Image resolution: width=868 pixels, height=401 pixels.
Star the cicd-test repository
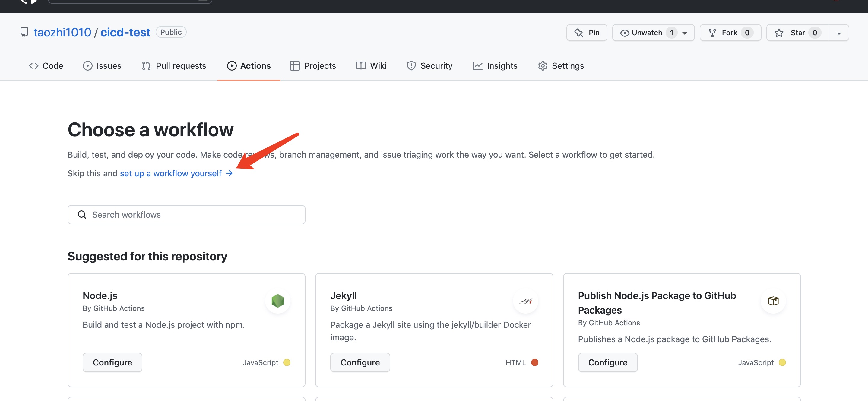(x=797, y=33)
